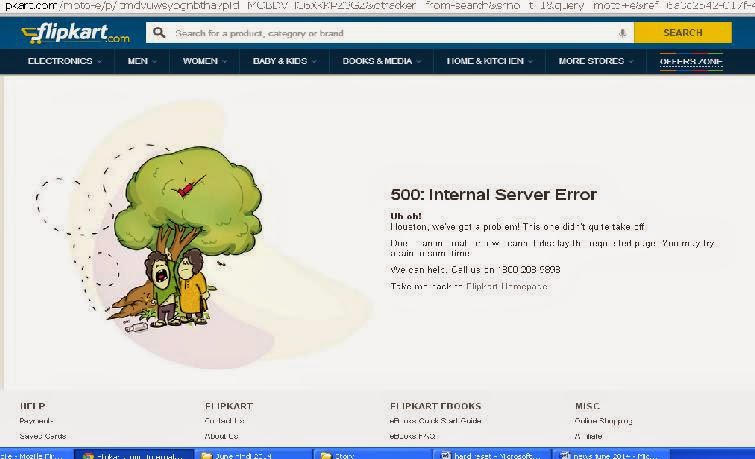Open the Online Shopping footer link

[603, 420]
